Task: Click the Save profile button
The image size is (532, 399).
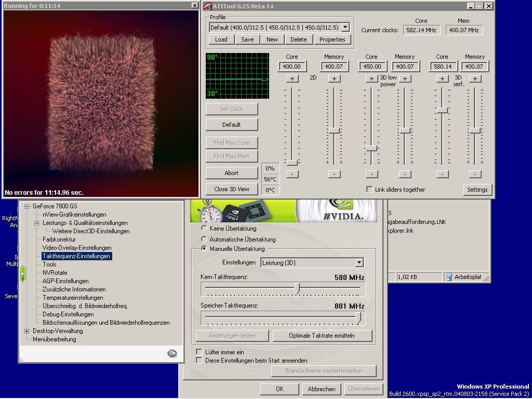Action: [247, 39]
